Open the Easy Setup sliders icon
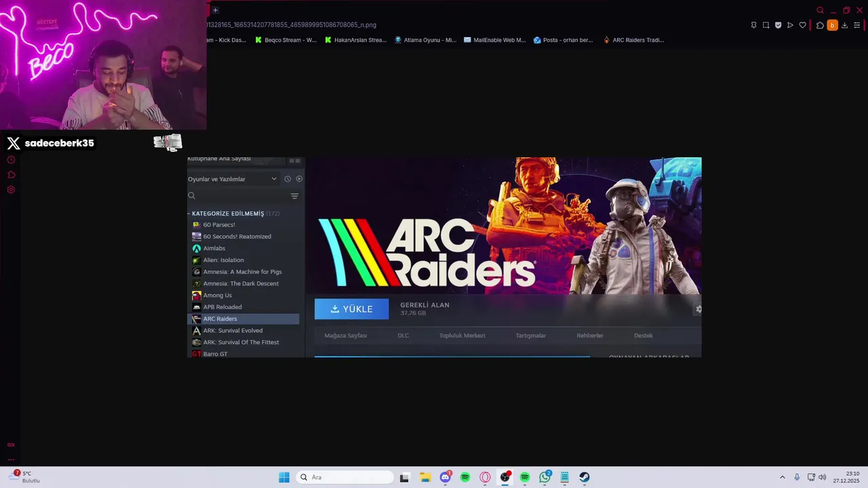This screenshot has height=488, width=868. tap(856, 25)
